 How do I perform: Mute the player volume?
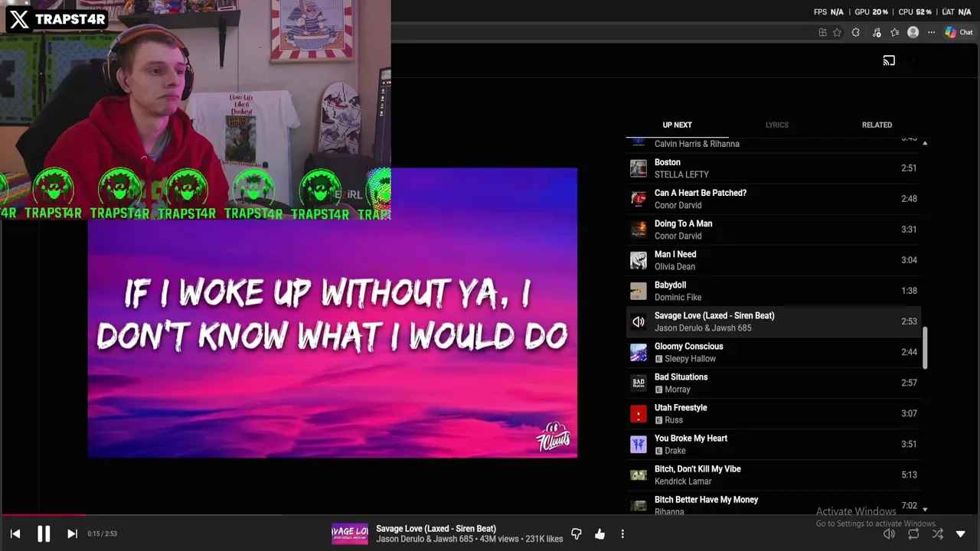coord(889,533)
